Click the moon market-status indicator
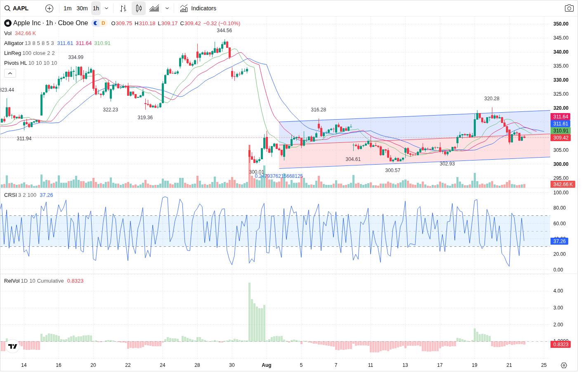Image resolution: width=586 pixels, height=392 pixels. coord(96,23)
